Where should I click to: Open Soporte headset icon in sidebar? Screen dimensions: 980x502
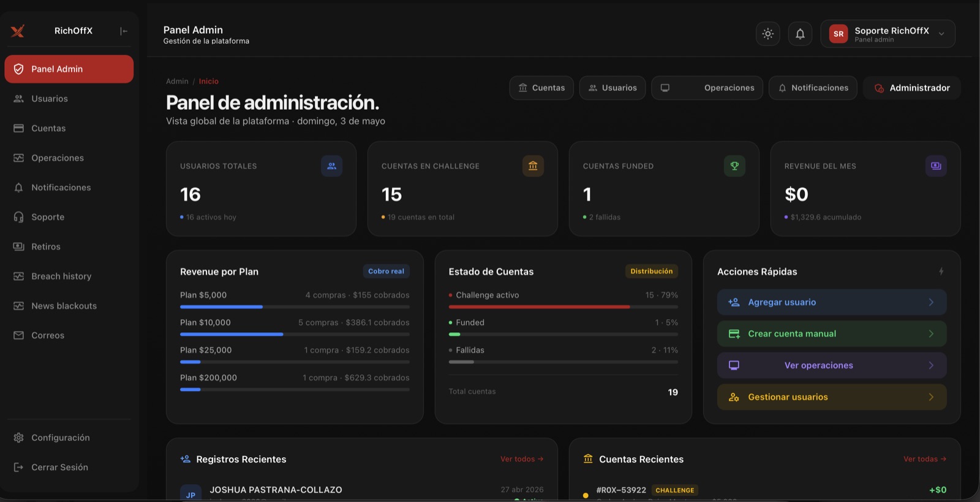point(19,217)
